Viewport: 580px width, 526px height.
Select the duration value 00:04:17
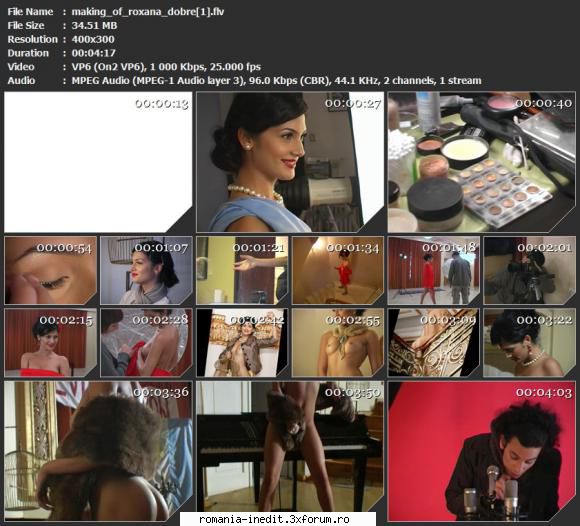pyautogui.click(x=94, y=53)
